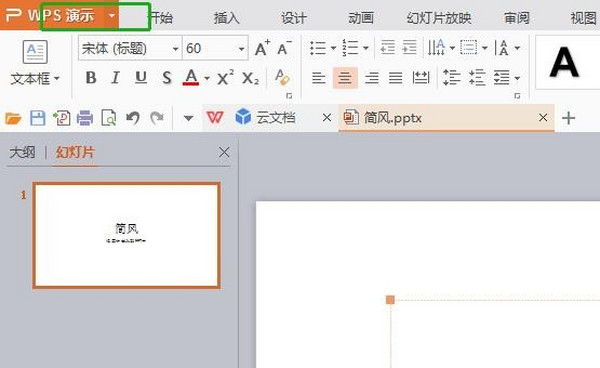Expand the WPS 演示 application menu arrow
This screenshot has height=368, width=600.
pyautogui.click(x=112, y=16)
